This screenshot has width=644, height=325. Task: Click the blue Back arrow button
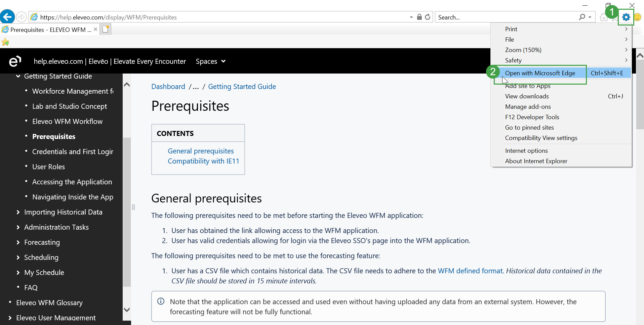pyautogui.click(x=7, y=17)
